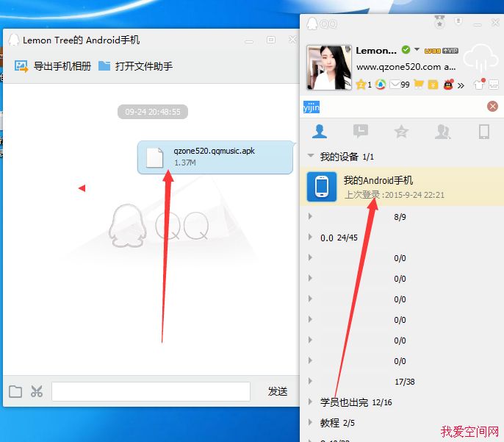Viewport: 504px width, 442px height.
Task: Switch to the recent conversations tab
Action: click(360, 132)
